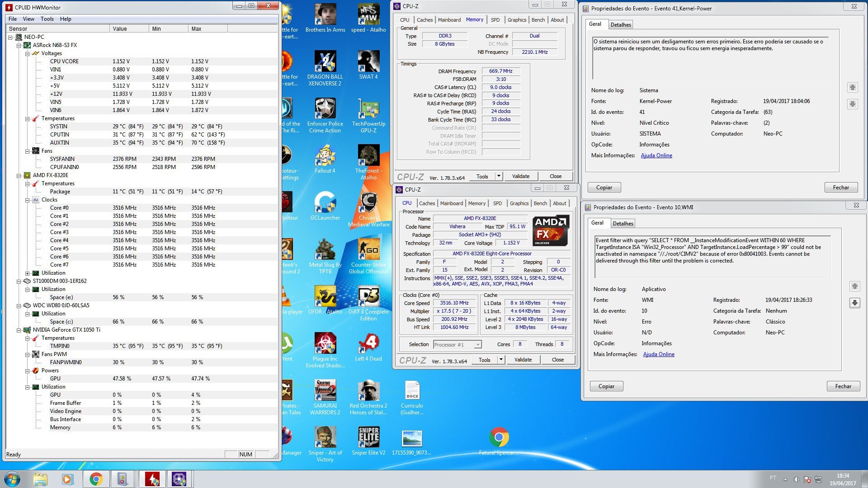Switch to SPD tab in top CPU-Z
Image resolution: width=868 pixels, height=488 pixels.
click(495, 20)
